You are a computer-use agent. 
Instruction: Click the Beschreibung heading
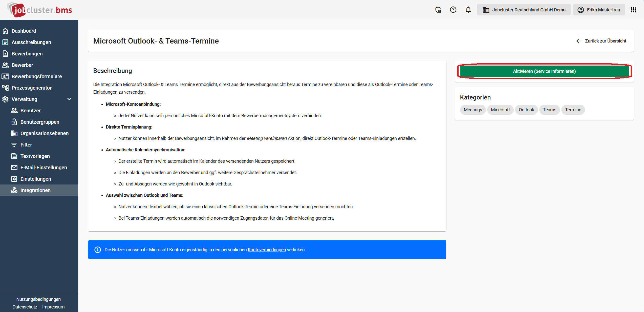113,71
